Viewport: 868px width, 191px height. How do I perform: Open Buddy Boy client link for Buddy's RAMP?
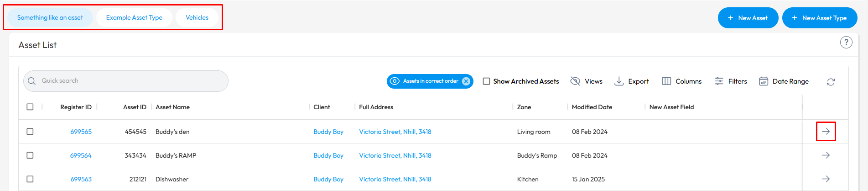(328, 155)
